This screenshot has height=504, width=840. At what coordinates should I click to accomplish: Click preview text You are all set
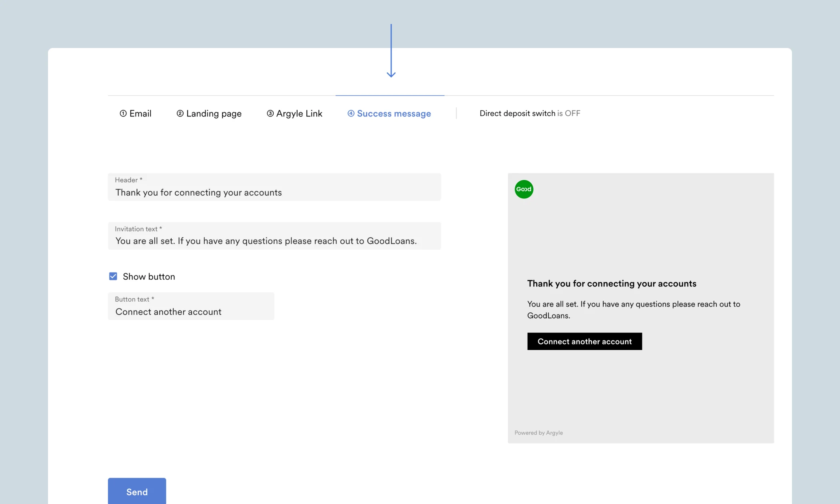[x=634, y=310]
